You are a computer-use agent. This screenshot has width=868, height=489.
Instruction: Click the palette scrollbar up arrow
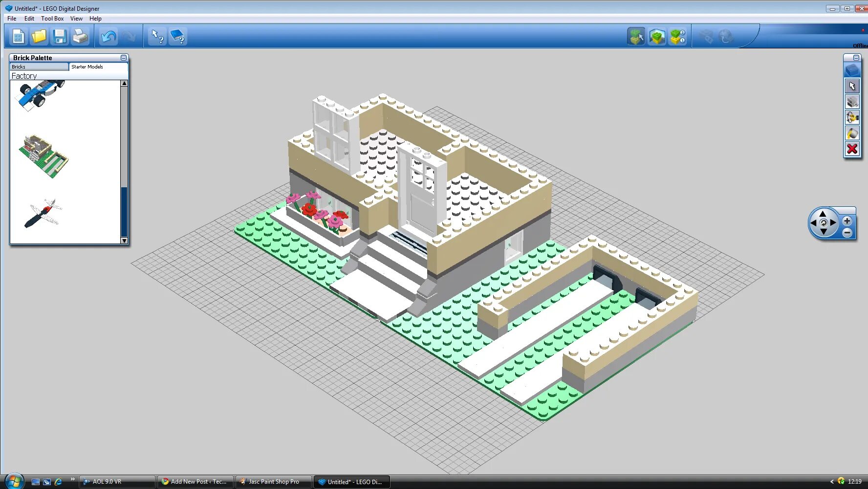(x=124, y=84)
